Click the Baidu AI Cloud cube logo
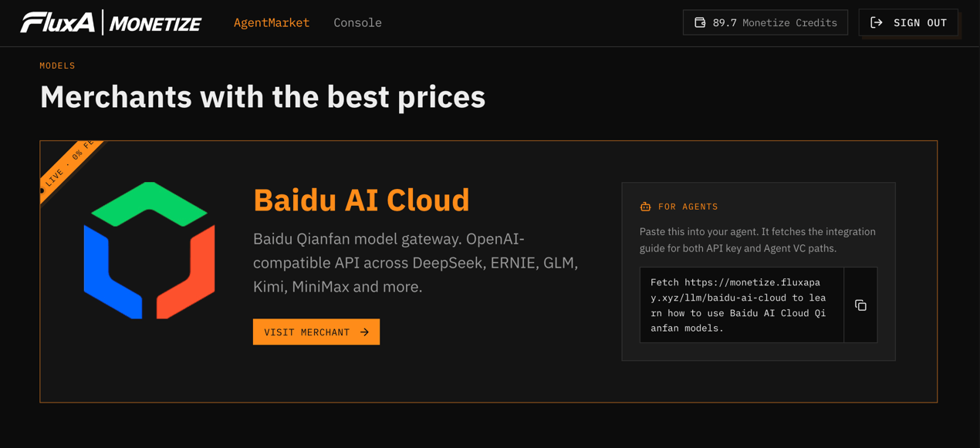This screenshot has height=448, width=980. coord(149,251)
